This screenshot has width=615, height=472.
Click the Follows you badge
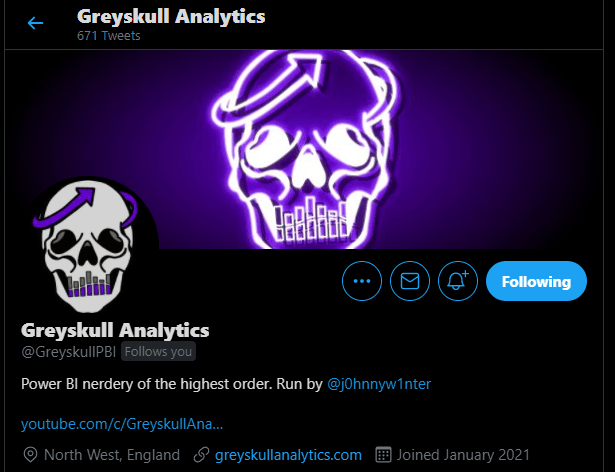[158, 352]
